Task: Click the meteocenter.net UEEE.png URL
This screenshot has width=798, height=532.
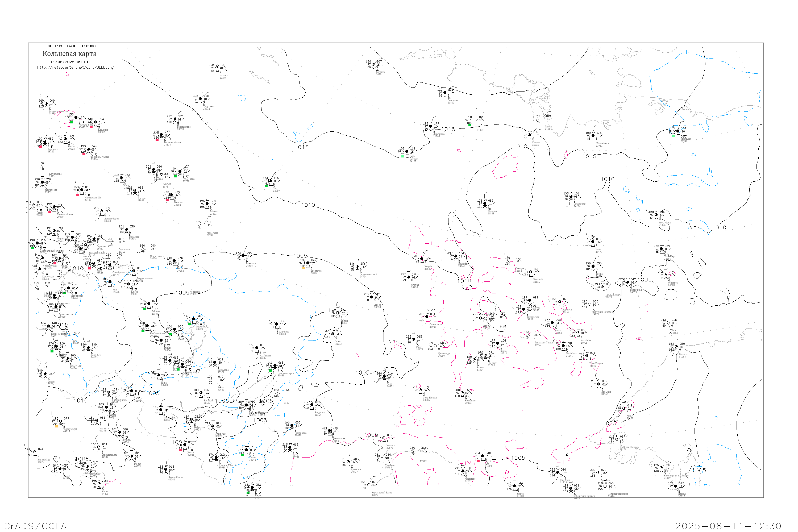Action: pos(75,68)
